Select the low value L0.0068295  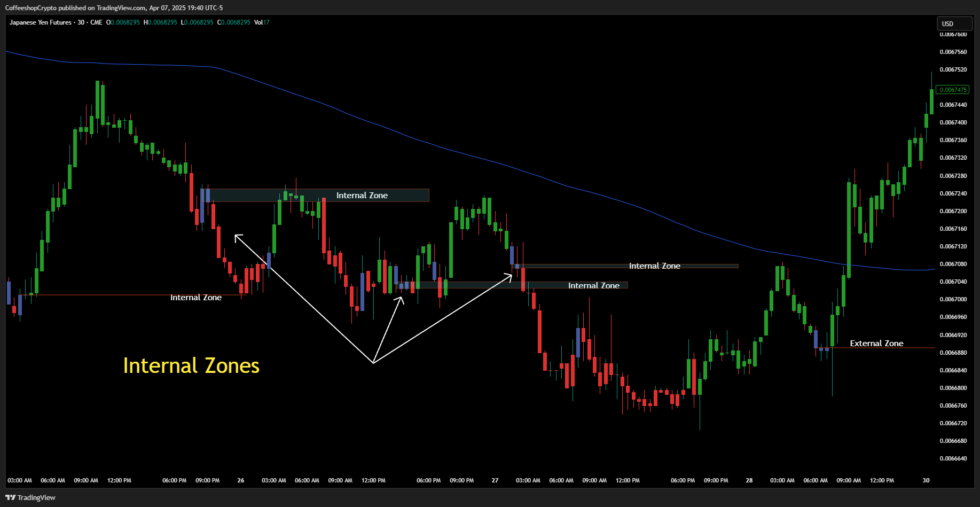point(197,22)
